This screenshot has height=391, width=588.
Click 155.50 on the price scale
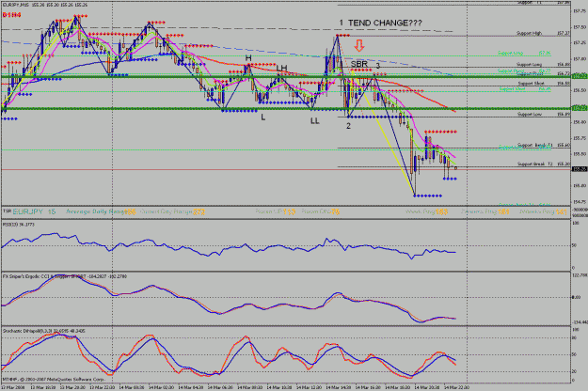[580, 153]
